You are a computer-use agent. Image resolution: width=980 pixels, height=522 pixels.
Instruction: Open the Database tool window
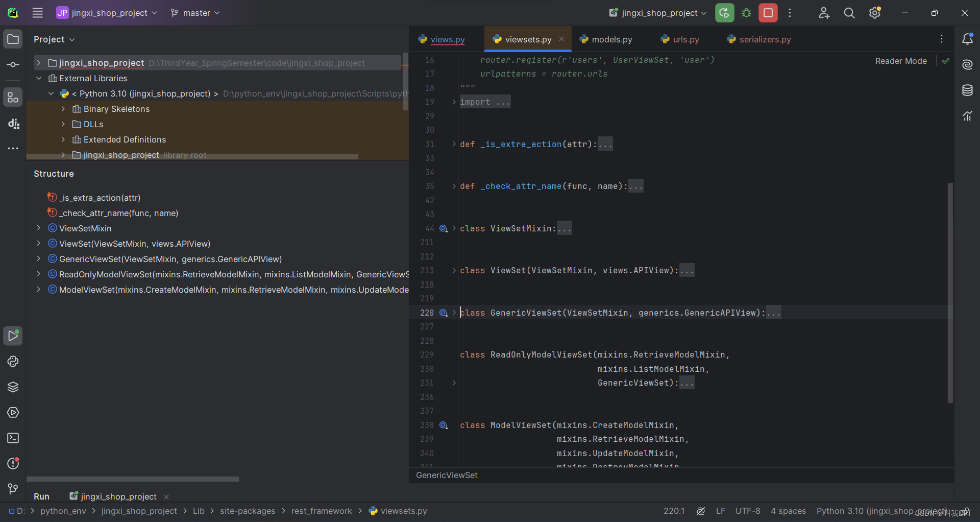(967, 90)
